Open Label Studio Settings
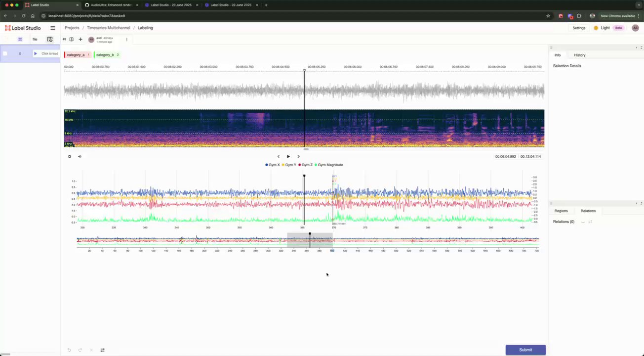The width and height of the screenshot is (644, 356). click(x=579, y=28)
